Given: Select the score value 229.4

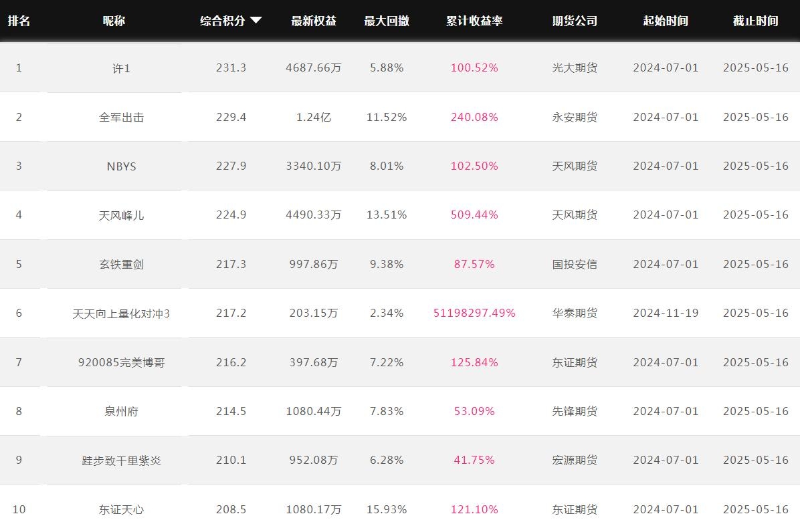Looking at the screenshot, I should (231, 117).
